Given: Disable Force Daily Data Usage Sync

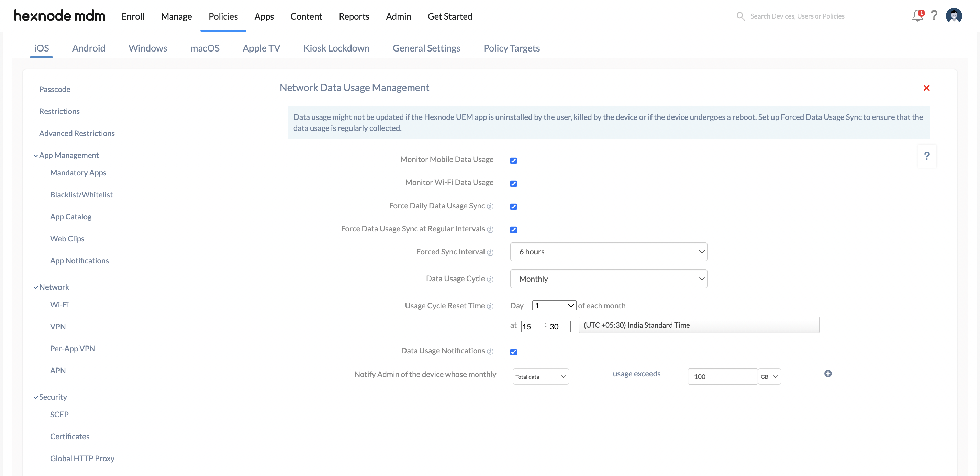Looking at the screenshot, I should tap(513, 207).
